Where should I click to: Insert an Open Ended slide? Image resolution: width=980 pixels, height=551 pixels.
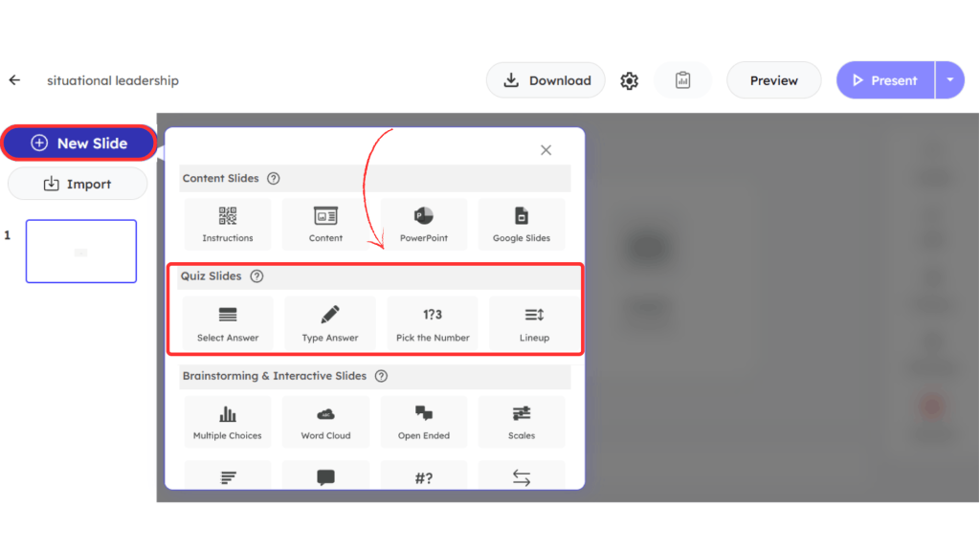pyautogui.click(x=423, y=422)
